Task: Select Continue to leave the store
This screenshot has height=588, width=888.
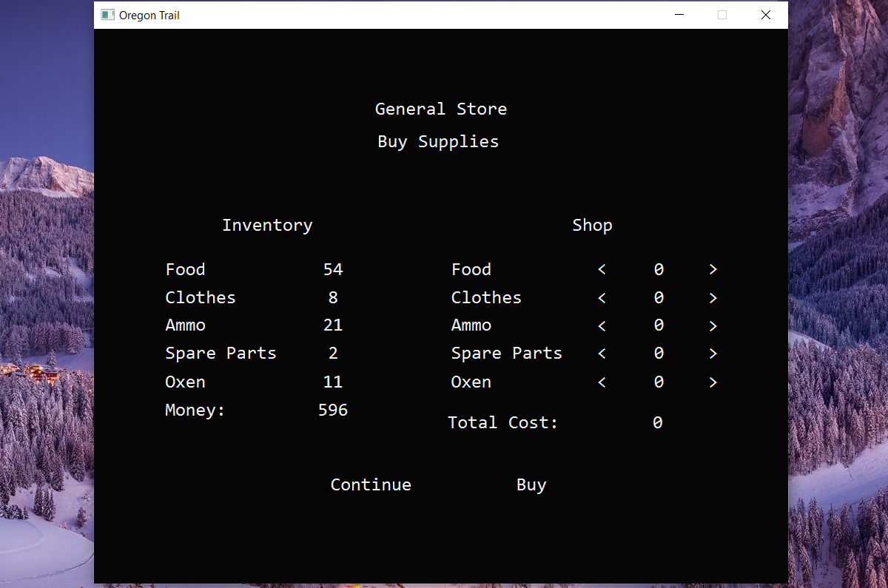Action: 371,484
